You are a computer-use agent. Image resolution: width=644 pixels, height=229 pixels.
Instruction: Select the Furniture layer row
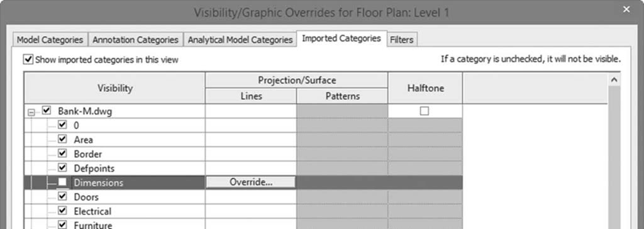[x=114, y=225]
